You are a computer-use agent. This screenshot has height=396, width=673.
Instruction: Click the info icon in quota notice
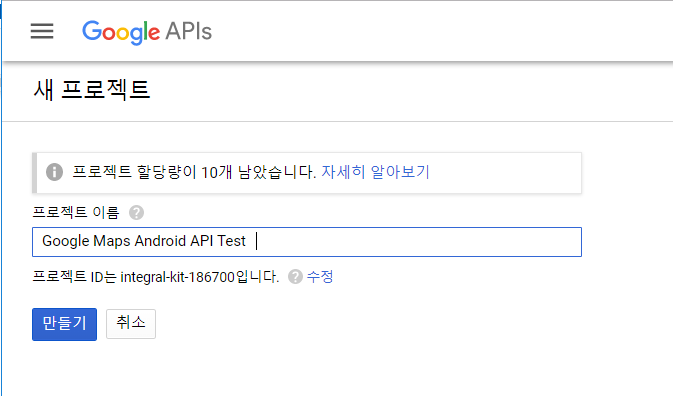55,172
